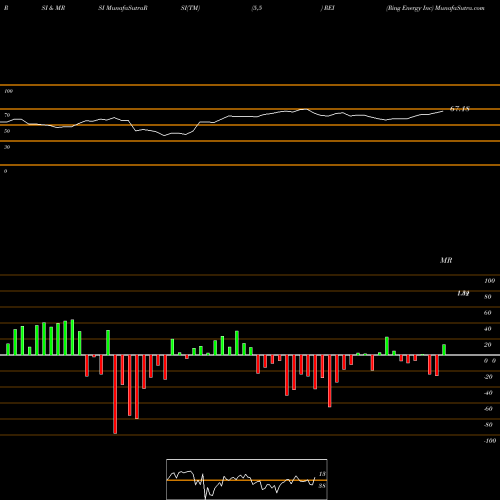Click the -80 label on momentum axis

pos(488,425)
